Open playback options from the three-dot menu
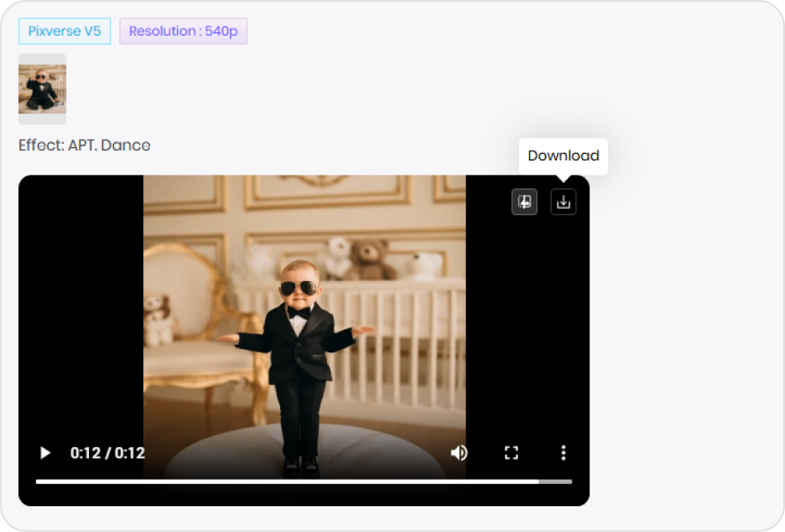785x532 pixels. coord(563,452)
